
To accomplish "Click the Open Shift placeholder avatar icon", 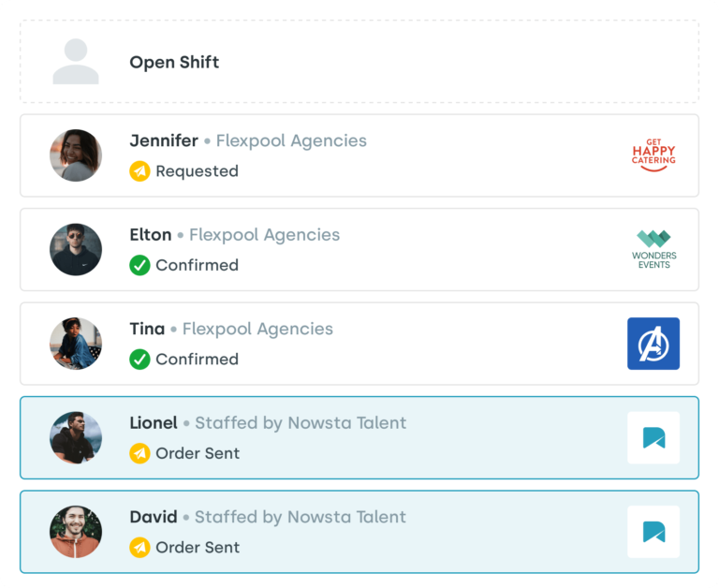I will (76, 63).
